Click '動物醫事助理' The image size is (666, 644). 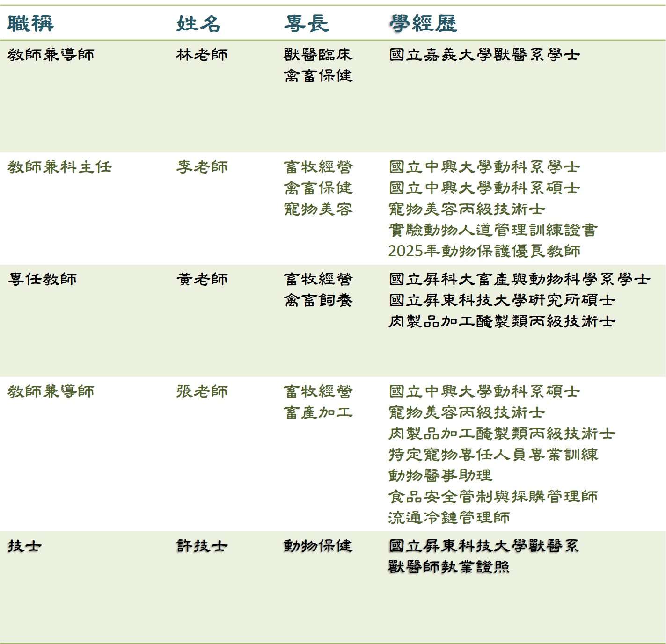pyautogui.click(x=441, y=476)
